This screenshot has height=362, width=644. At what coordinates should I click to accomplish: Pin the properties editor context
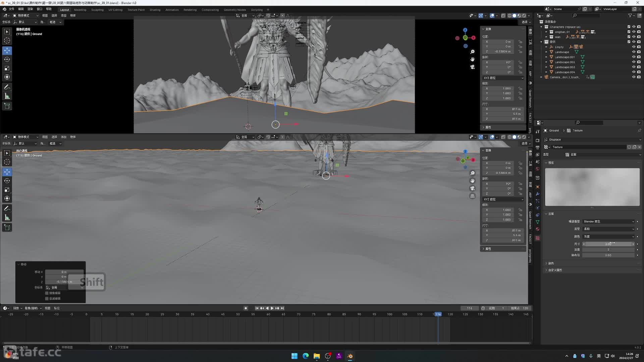[639, 130]
